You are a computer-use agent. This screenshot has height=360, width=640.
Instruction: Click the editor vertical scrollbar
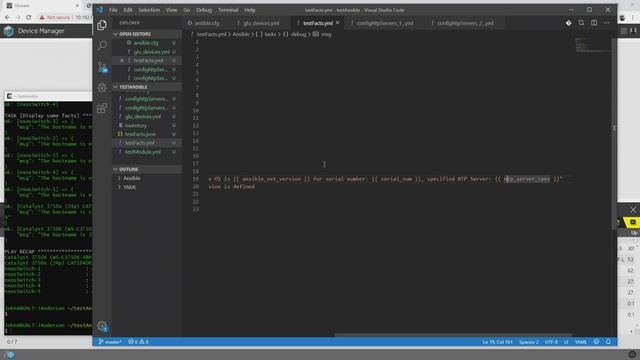(x=614, y=135)
